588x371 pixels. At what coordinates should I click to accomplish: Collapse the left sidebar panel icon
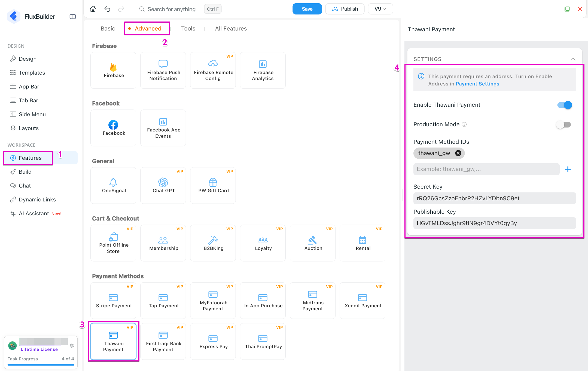pos(73,17)
